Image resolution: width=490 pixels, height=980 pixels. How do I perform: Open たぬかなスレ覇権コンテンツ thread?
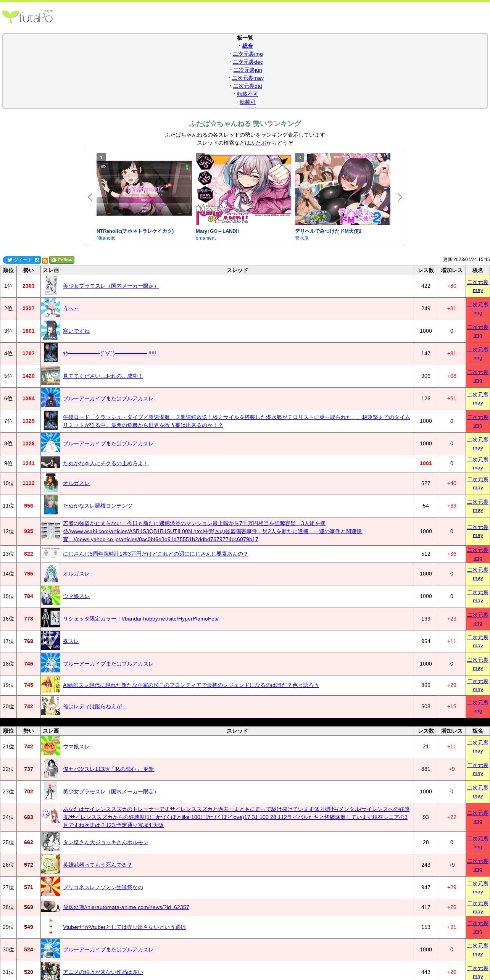click(x=98, y=506)
